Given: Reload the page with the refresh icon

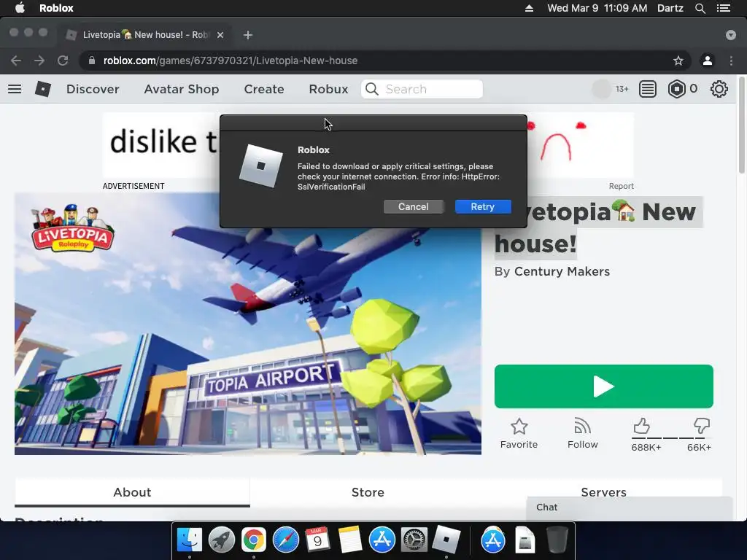Looking at the screenshot, I should pyautogui.click(x=63, y=61).
